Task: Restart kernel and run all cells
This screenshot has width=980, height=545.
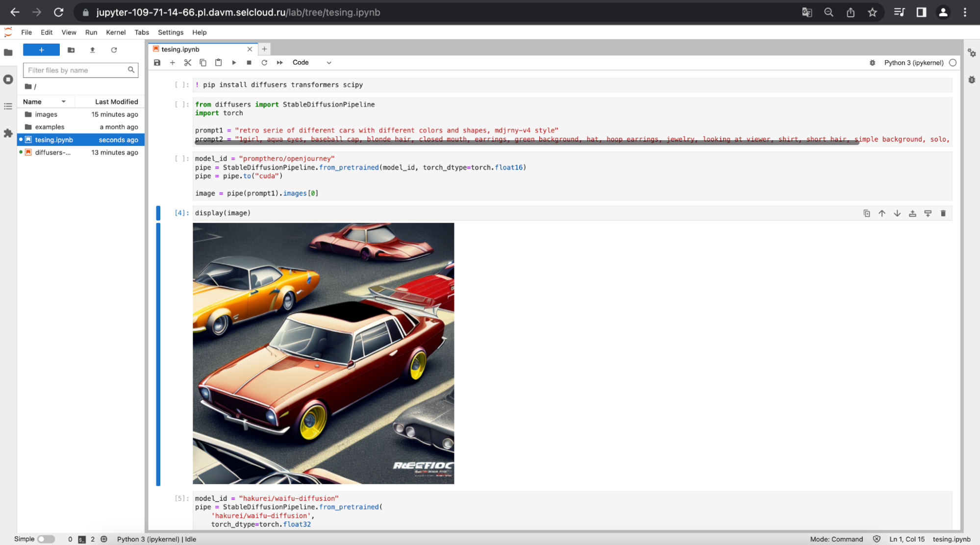Action: tap(280, 63)
